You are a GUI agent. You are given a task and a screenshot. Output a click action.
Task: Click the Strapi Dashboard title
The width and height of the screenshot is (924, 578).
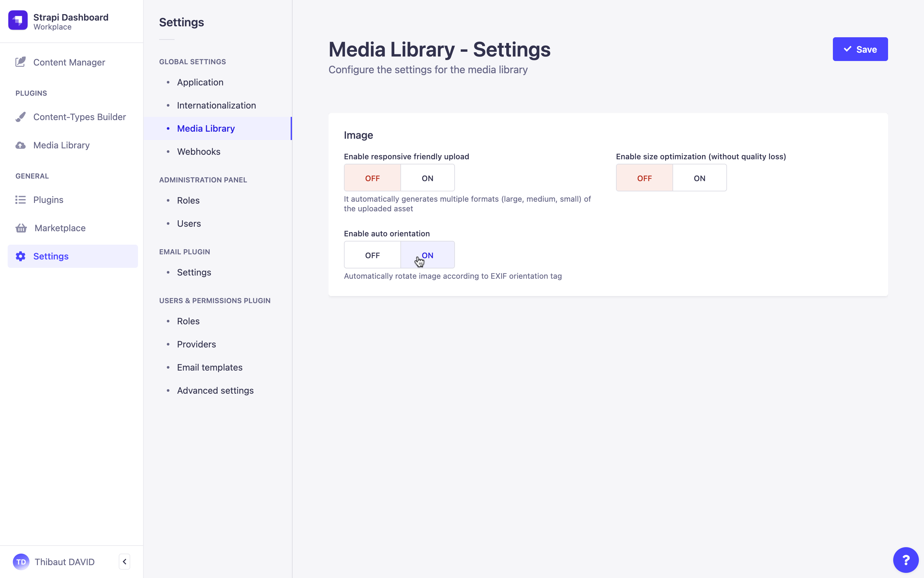click(x=71, y=17)
